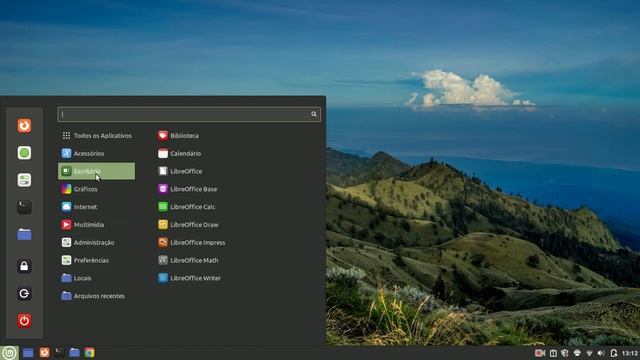Log out using the circular arrow icon
The height and width of the screenshot is (360, 640).
click(24, 293)
